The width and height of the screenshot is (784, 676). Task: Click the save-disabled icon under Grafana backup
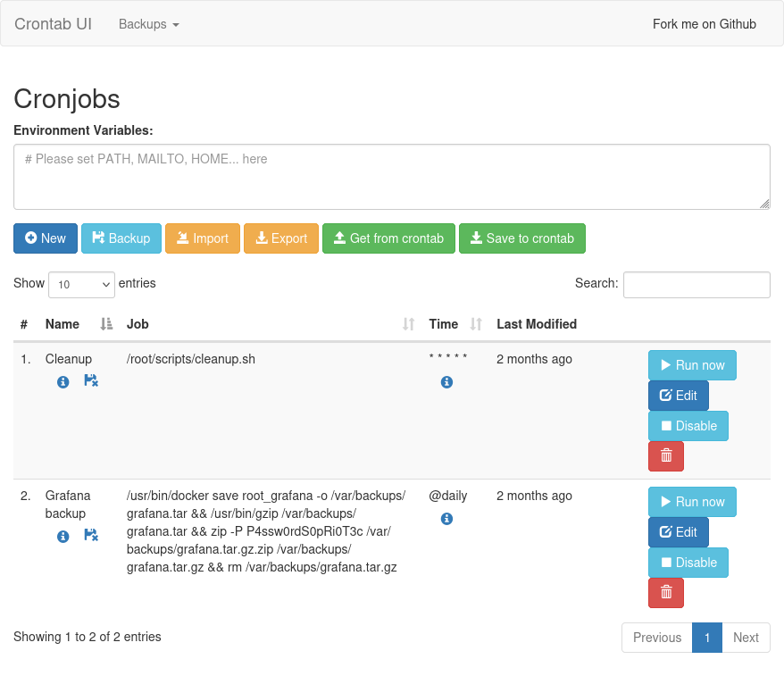pyautogui.click(x=90, y=536)
